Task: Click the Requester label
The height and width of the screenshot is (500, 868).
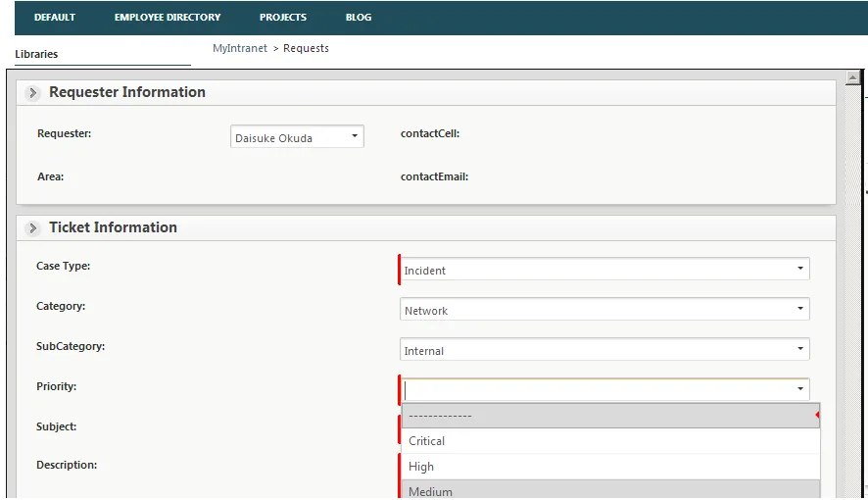Action: pyautogui.click(x=65, y=134)
